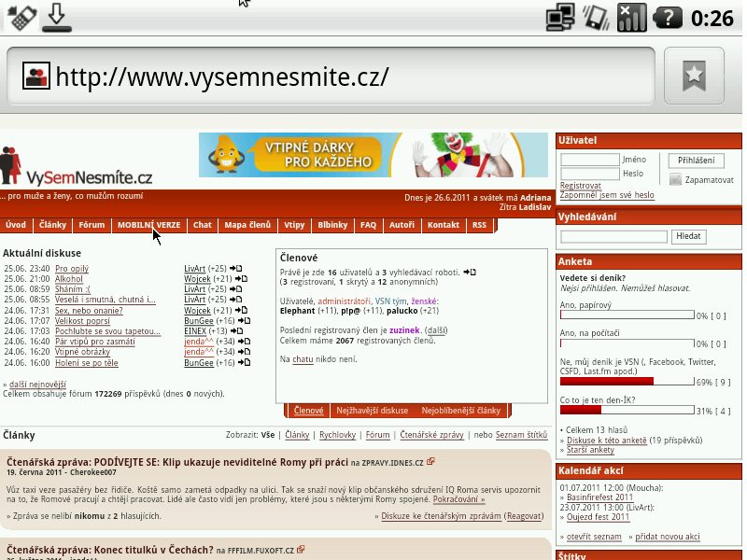Click the Jméno username input field

pyautogui.click(x=590, y=160)
